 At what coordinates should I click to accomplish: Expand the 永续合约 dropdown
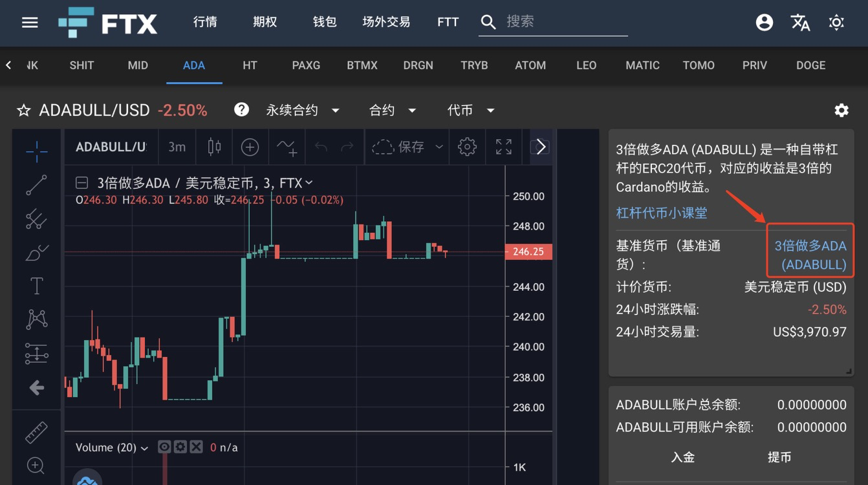coord(303,111)
